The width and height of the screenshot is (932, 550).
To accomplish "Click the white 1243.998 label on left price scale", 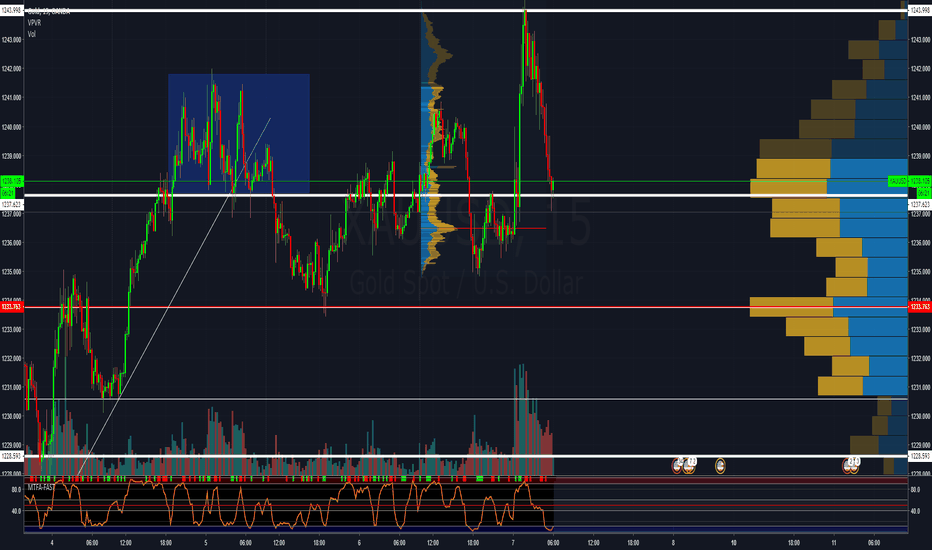I will (11, 10).
